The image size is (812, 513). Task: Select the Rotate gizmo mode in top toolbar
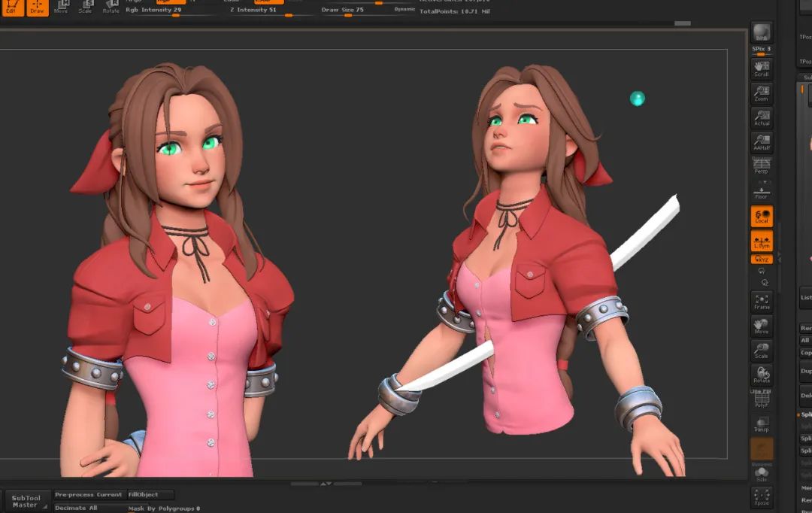[111, 8]
